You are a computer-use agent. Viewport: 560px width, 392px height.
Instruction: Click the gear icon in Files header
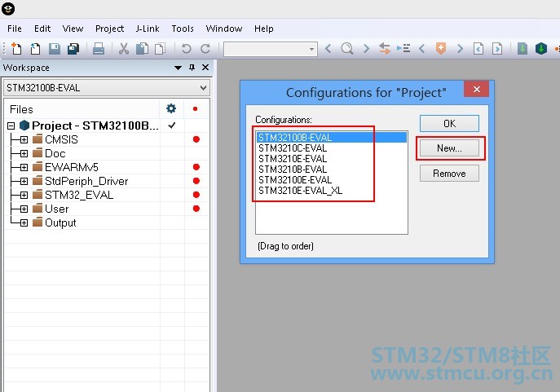(x=171, y=108)
